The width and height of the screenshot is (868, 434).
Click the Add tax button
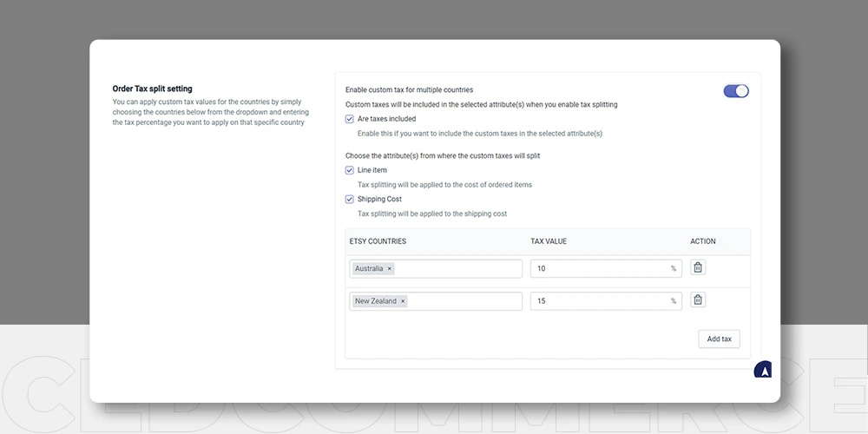click(x=719, y=339)
